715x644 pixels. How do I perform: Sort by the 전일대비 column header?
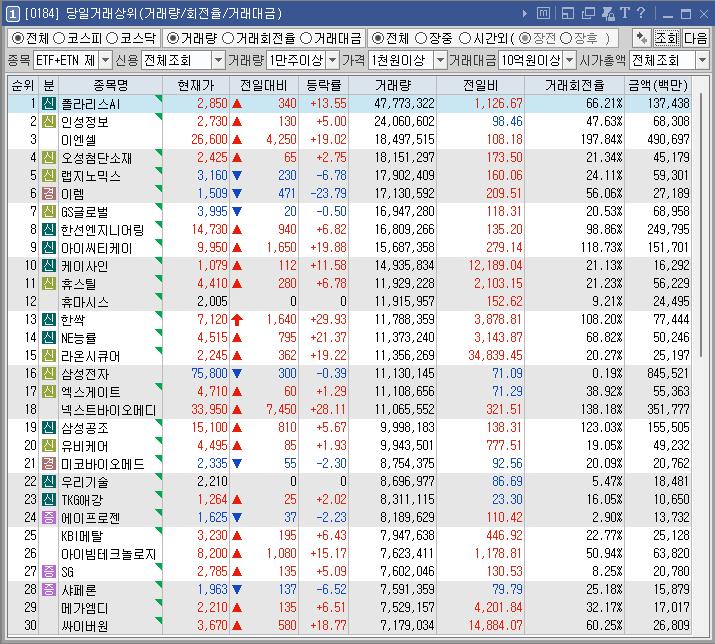click(x=264, y=85)
